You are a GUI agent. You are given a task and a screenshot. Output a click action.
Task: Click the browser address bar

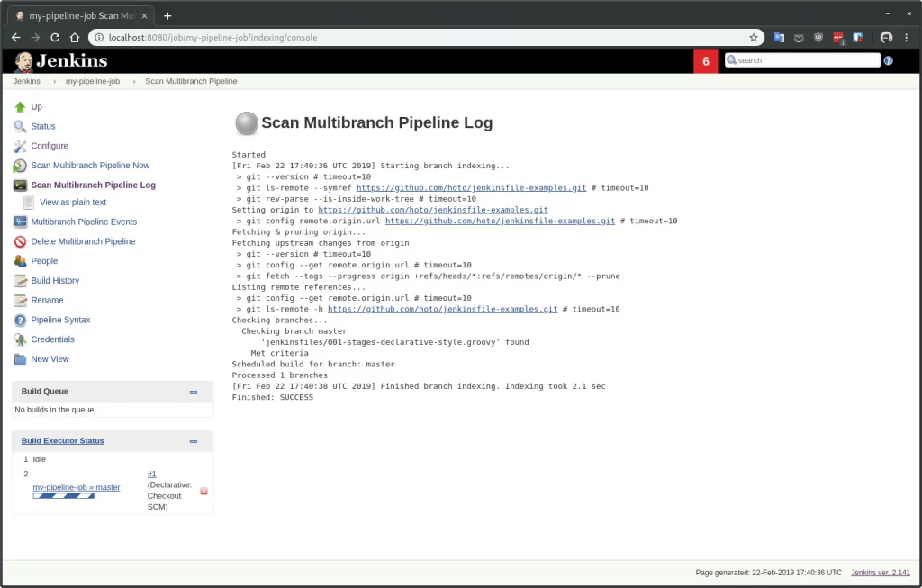pyautogui.click(x=426, y=38)
